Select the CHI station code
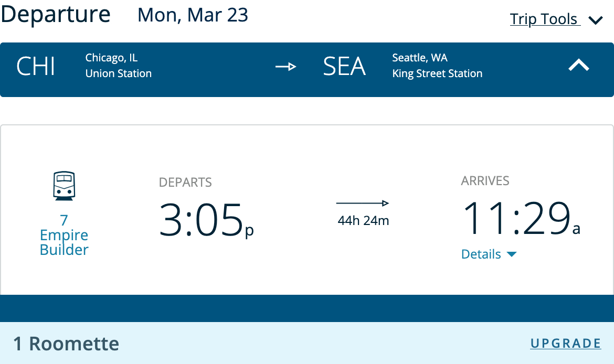Image resolution: width=614 pixels, height=364 pixels. pyautogui.click(x=36, y=67)
